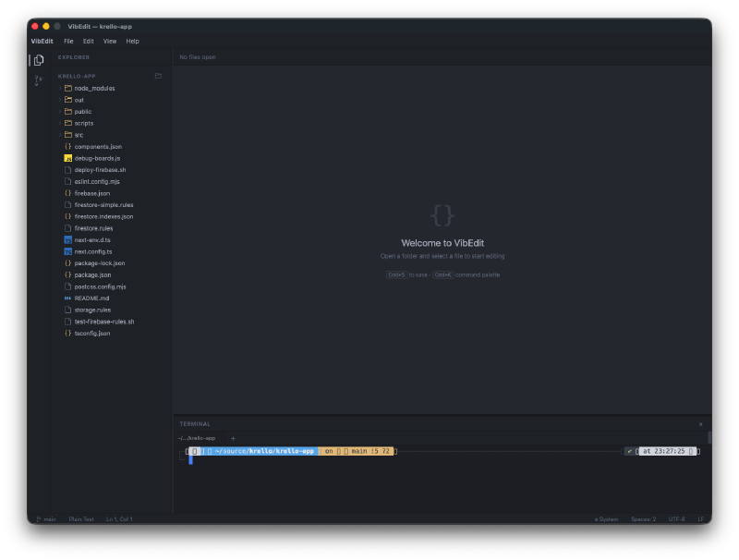This screenshot has height=560, width=739.
Task: Click the System theme indicator in status bar
Action: click(x=606, y=519)
